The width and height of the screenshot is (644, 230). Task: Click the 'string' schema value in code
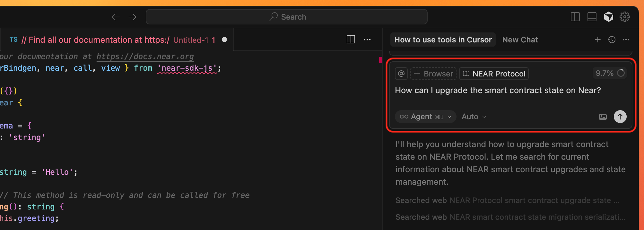pos(27,137)
